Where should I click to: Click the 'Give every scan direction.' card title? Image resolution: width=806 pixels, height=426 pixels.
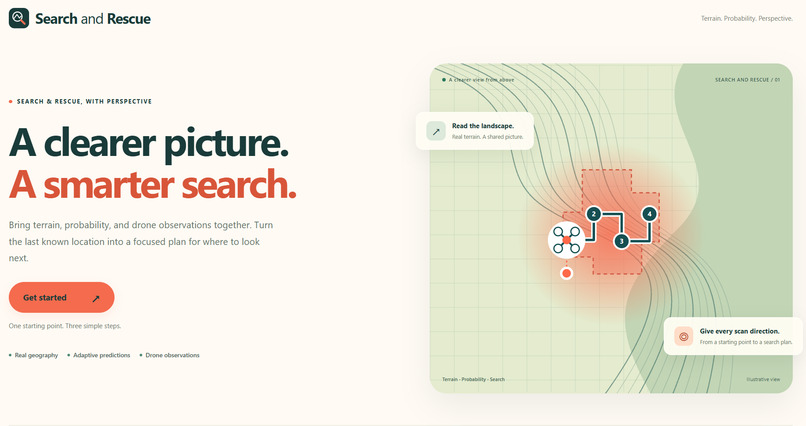pos(739,331)
